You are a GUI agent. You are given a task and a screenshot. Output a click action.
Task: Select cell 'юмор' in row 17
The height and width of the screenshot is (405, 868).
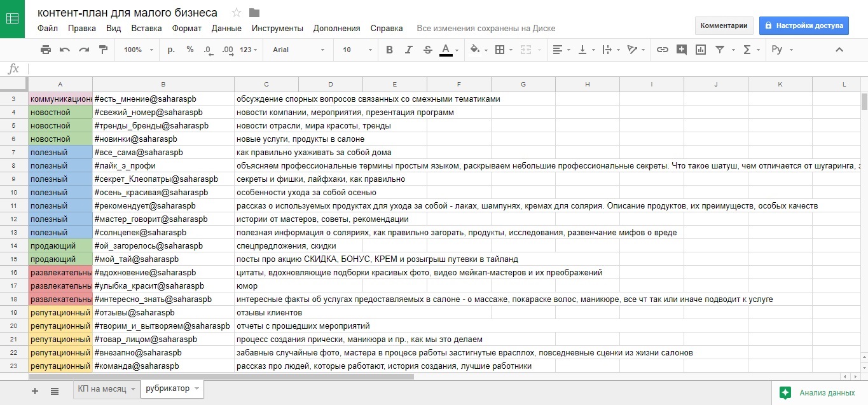point(266,286)
